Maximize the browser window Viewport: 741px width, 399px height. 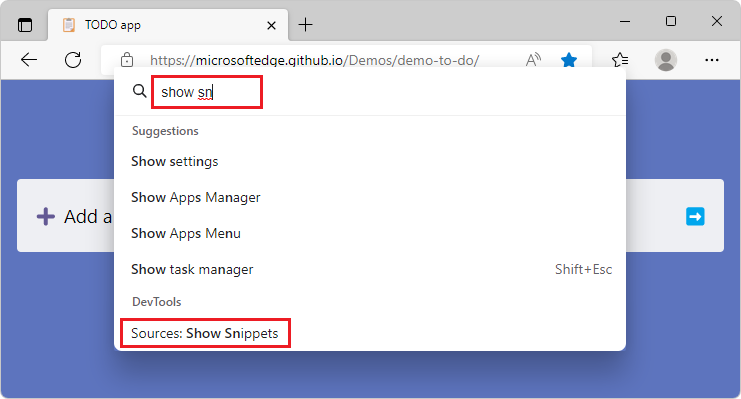[671, 21]
